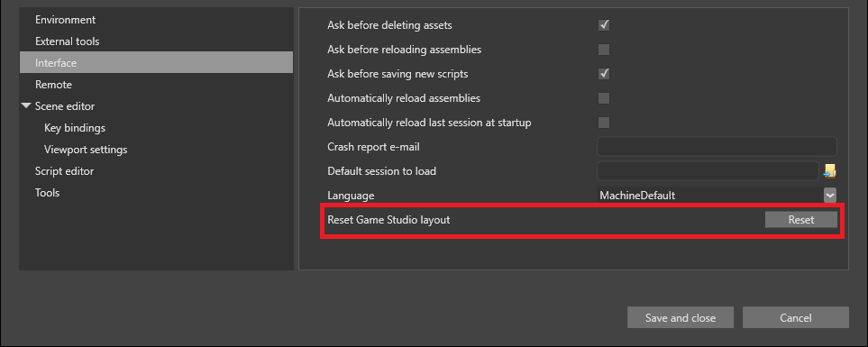Viewport: 868px width, 347px height.
Task: Click the Reset Game Studio layout label
Action: click(x=388, y=220)
